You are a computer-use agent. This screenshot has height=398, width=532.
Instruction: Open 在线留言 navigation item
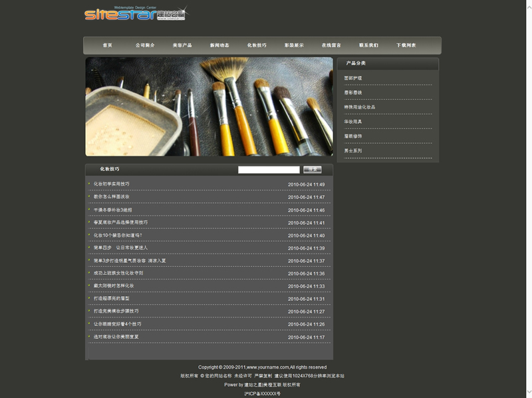(x=331, y=45)
